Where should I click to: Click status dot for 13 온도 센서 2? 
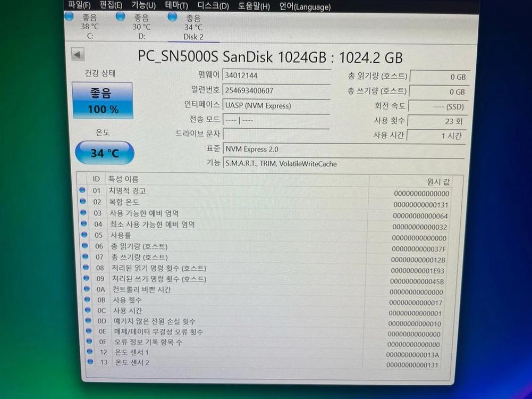point(90,362)
